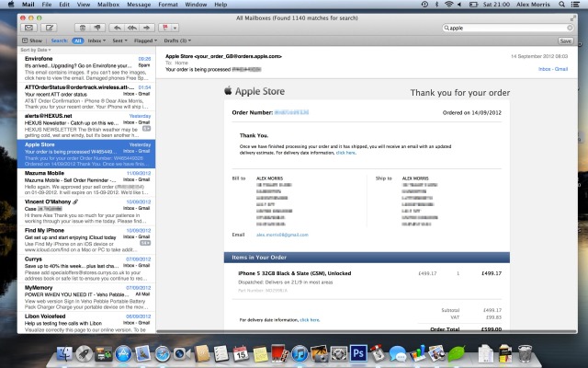Open the Sent favorites dropdown
This screenshot has height=368, width=588.
point(120,40)
